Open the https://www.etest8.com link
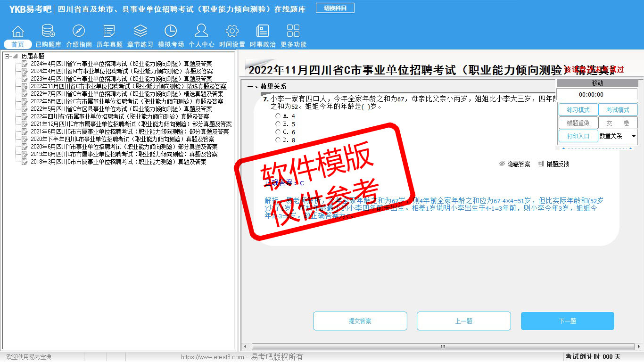The image size is (644, 362). coord(213,357)
